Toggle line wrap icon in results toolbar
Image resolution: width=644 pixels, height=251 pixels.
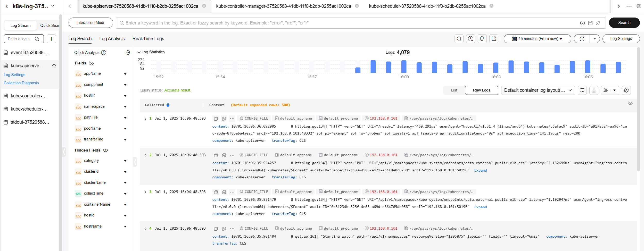pyautogui.click(x=582, y=90)
